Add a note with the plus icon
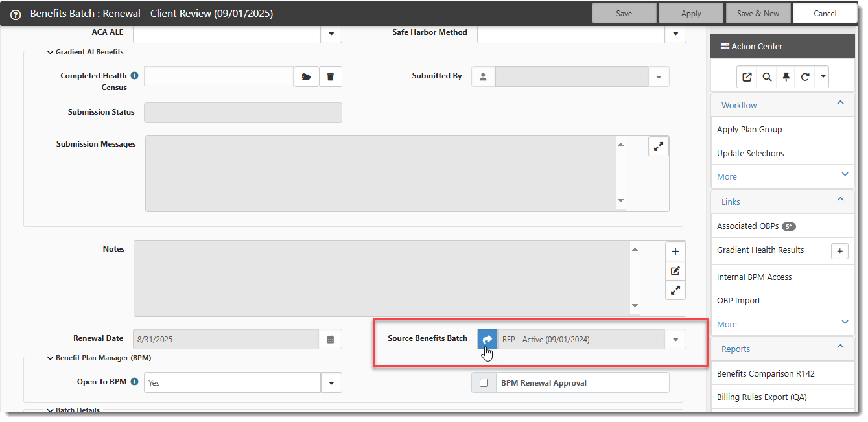868x422 pixels. click(675, 252)
